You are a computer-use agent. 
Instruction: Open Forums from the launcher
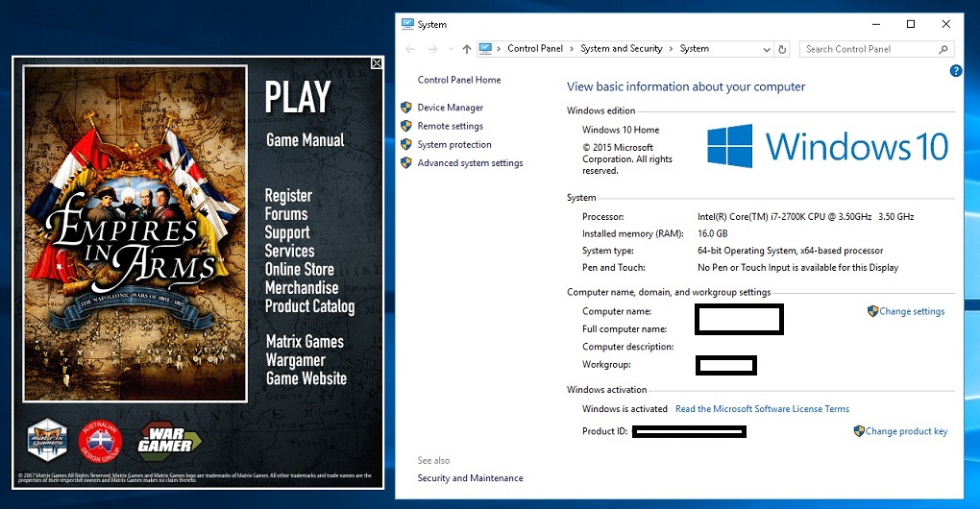pos(286,213)
